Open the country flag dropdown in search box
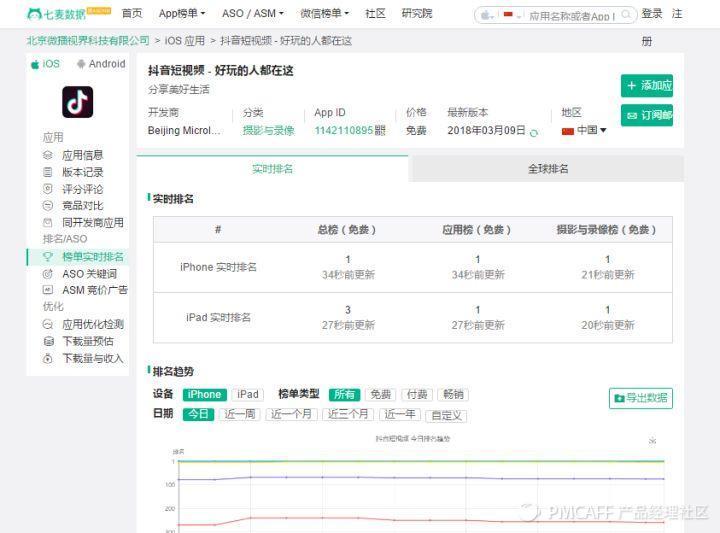The image size is (720, 533). 512,15
